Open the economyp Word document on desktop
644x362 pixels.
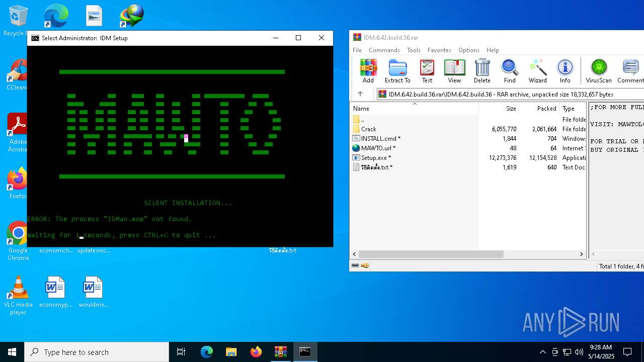point(55,292)
